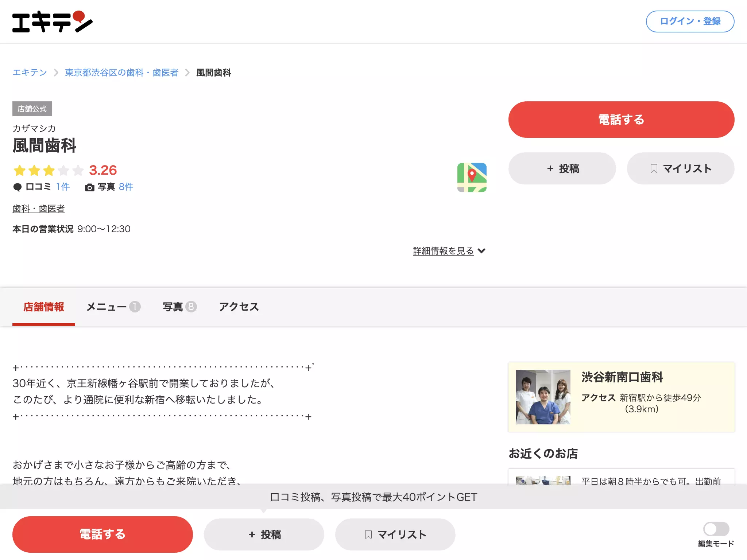747x560 pixels.
Task: Expand 詳細情報を見る details
Action: click(x=449, y=251)
